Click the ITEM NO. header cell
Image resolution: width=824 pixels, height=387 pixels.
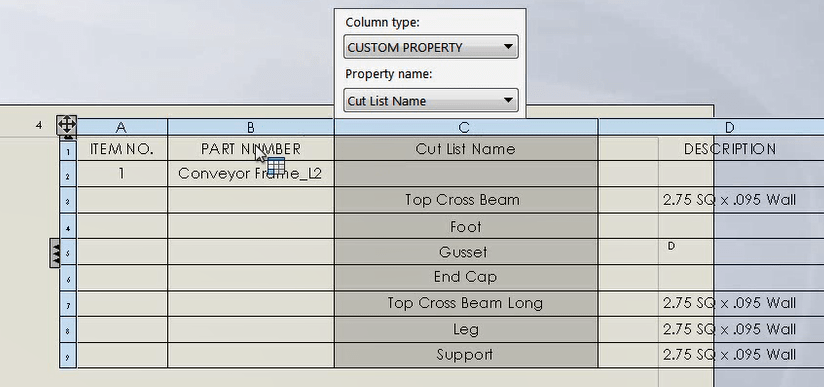click(x=122, y=149)
